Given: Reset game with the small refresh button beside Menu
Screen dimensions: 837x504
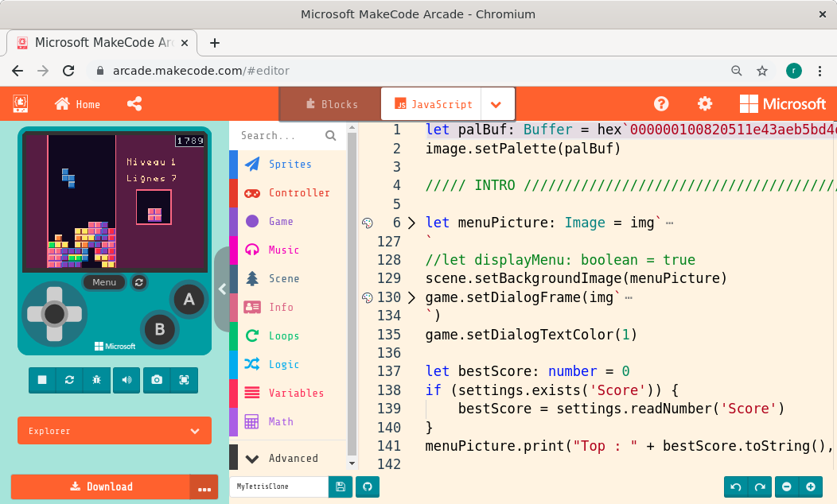Looking at the screenshot, I should coord(138,282).
